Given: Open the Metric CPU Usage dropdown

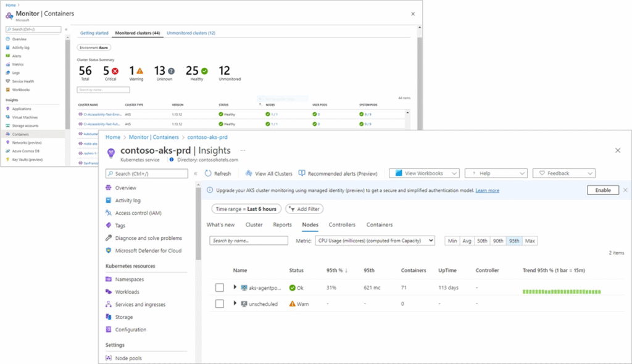Looking at the screenshot, I should tap(375, 241).
